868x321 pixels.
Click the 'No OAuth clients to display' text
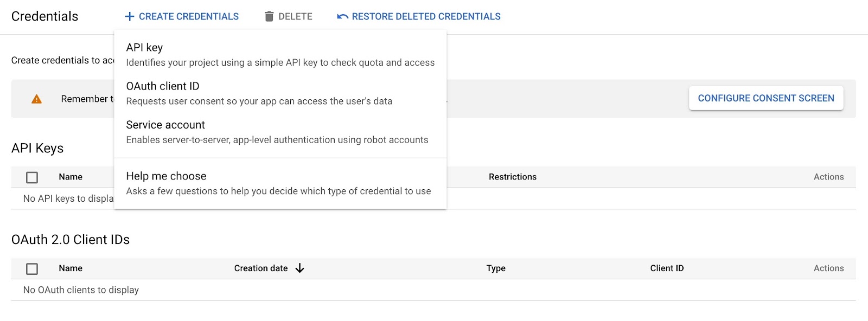(81, 290)
